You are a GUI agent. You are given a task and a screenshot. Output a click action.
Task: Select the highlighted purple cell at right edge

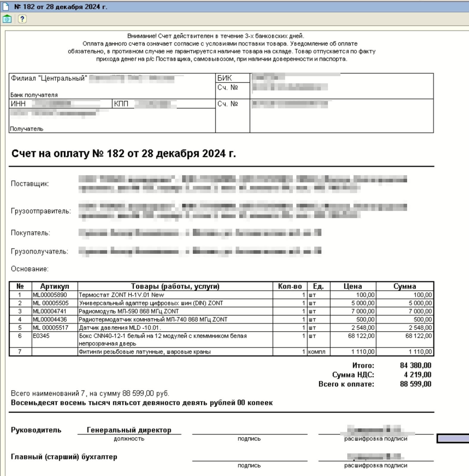[453, 438]
